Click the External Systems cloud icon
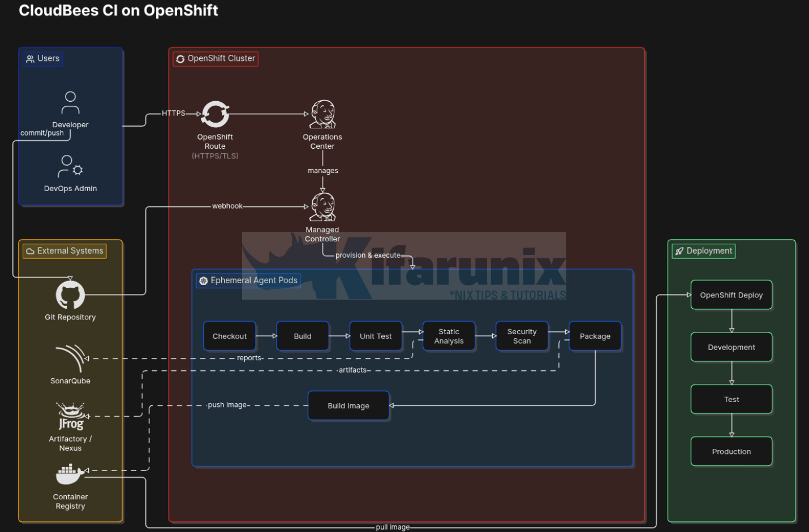 pyautogui.click(x=30, y=251)
